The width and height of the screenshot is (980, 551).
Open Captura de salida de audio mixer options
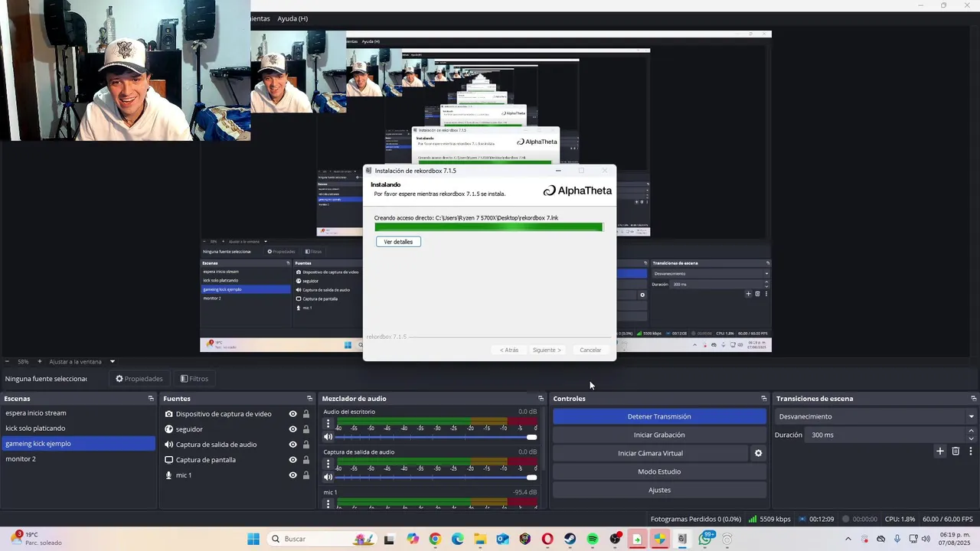coord(328,464)
